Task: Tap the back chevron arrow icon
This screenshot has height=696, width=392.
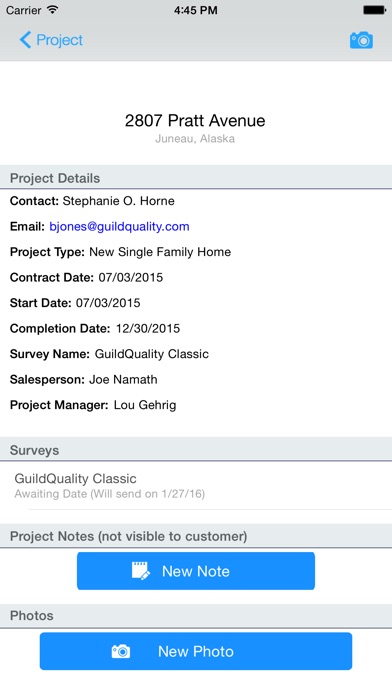Action: [x=25, y=40]
